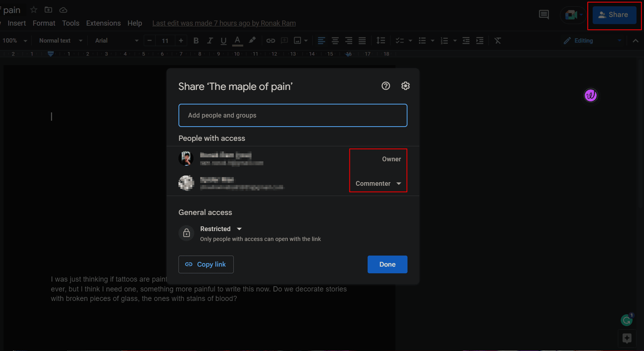
Task: Click right margin marker on ruler
Action: (349, 54)
